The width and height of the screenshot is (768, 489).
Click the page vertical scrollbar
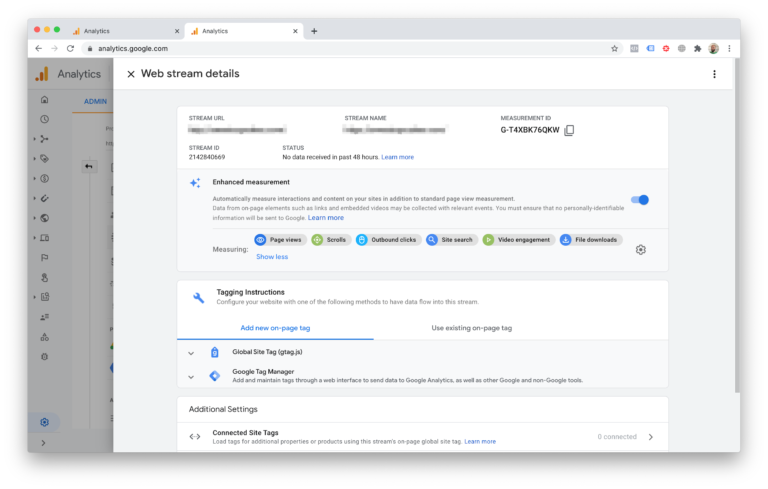coord(737,225)
